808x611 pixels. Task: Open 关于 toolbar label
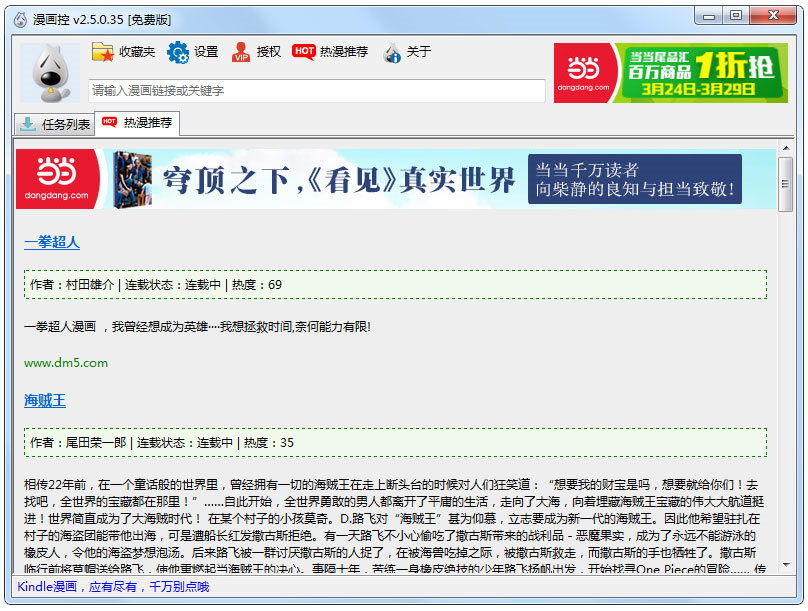coord(418,52)
